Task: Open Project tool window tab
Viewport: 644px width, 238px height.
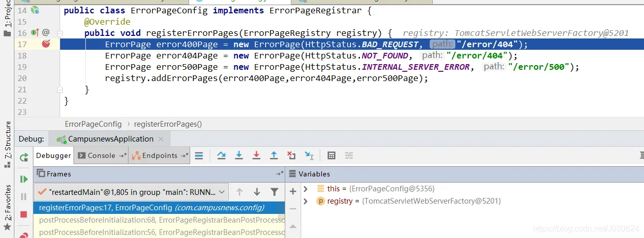Action: 7,18
